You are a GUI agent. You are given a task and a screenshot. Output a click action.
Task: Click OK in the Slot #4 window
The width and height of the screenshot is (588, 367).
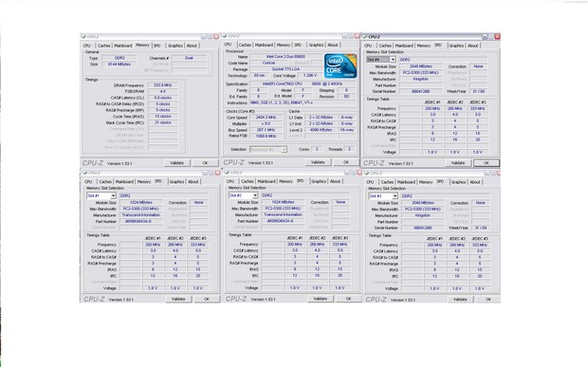pos(487,163)
